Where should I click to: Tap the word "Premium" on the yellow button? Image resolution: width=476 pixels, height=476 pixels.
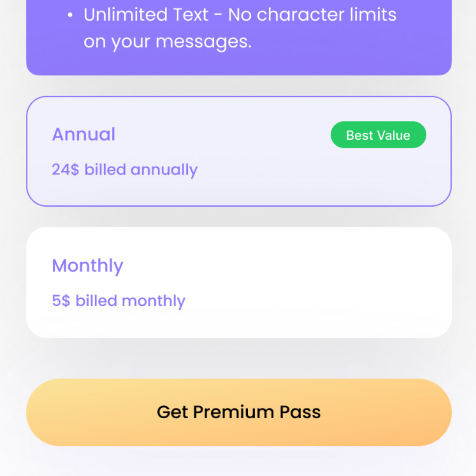click(x=234, y=412)
